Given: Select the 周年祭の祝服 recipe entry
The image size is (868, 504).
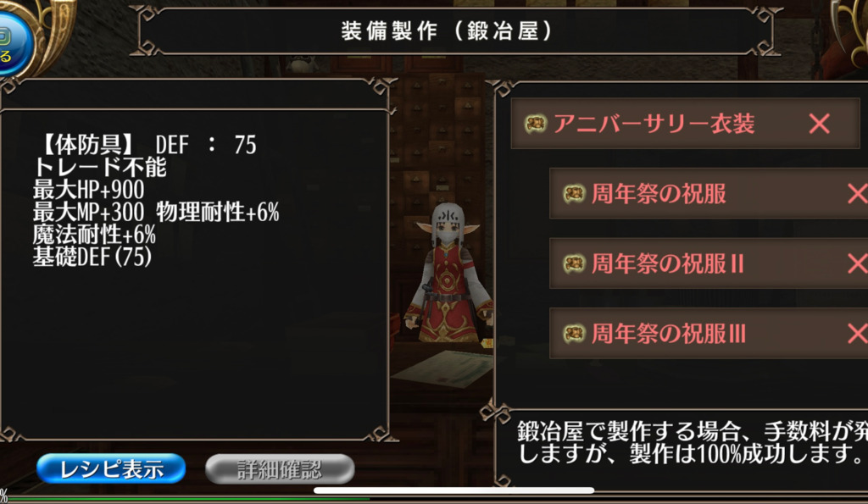Looking at the screenshot, I should tap(709, 194).
